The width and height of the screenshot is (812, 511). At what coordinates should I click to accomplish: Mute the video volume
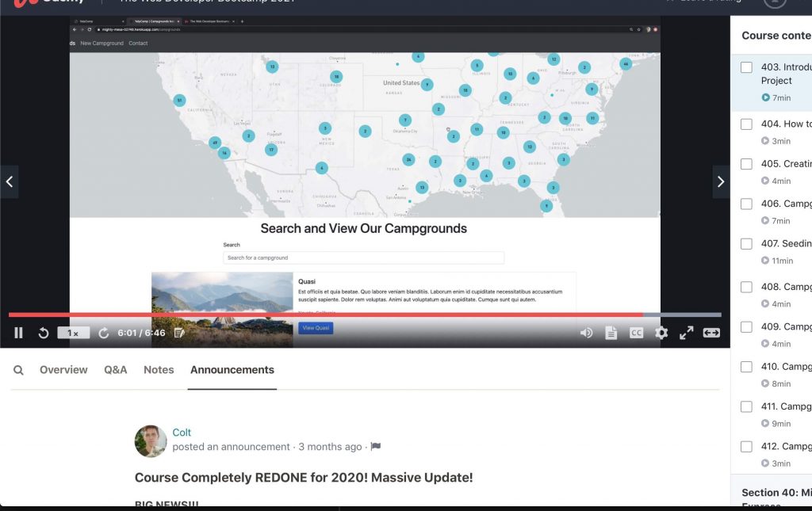pyautogui.click(x=586, y=333)
